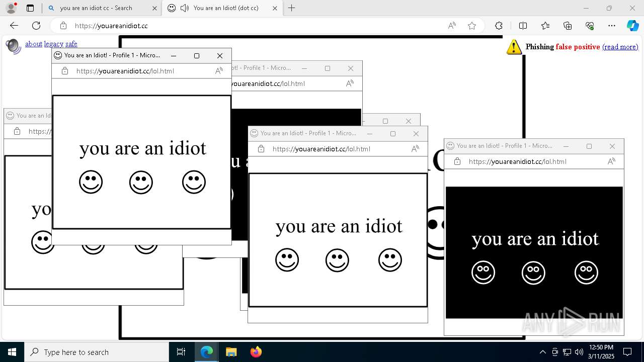Maximize the front-left popup window
The image size is (644, 362).
(x=197, y=56)
